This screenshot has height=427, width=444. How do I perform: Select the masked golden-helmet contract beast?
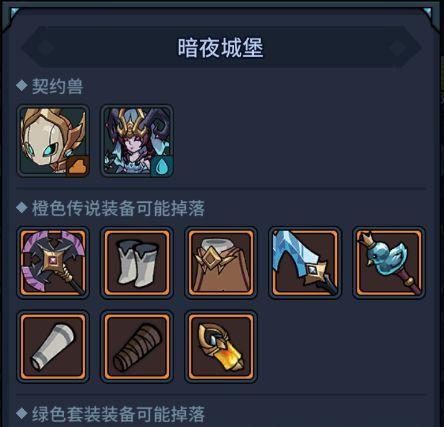coord(53,141)
